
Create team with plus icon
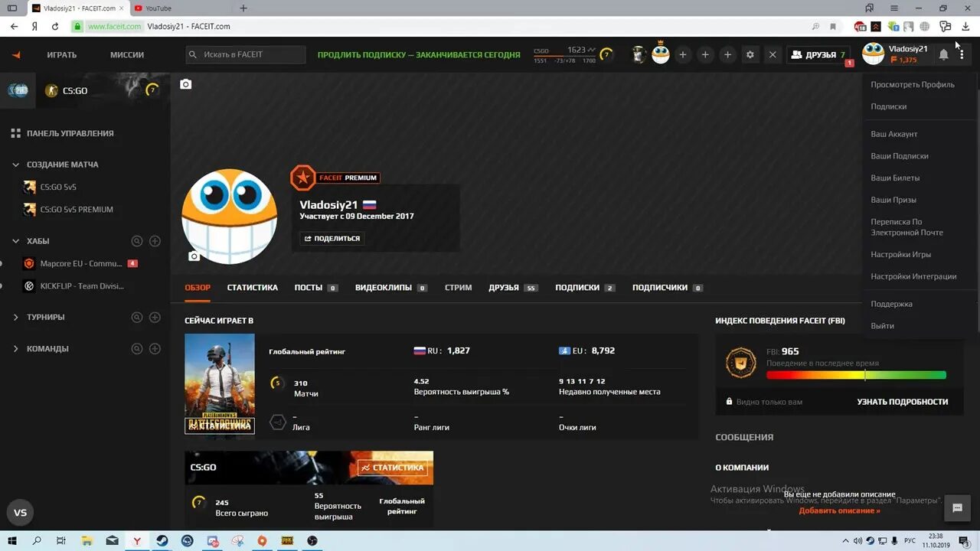click(155, 348)
